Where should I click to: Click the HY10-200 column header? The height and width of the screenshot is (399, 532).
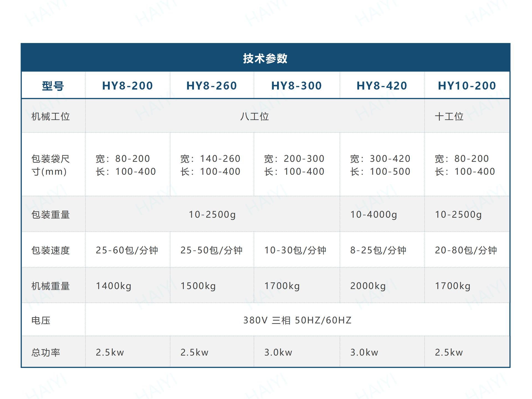[x=467, y=86]
